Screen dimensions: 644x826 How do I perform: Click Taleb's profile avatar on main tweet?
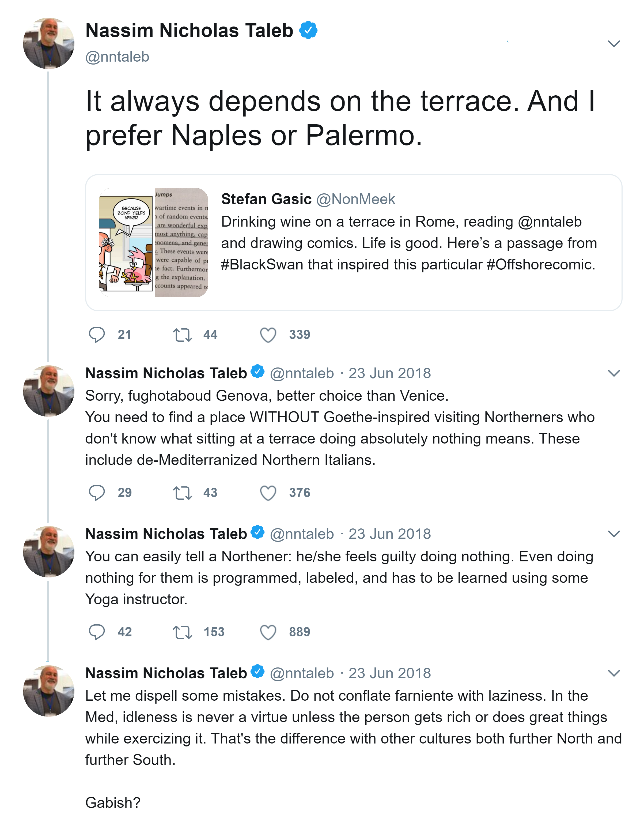click(x=49, y=43)
